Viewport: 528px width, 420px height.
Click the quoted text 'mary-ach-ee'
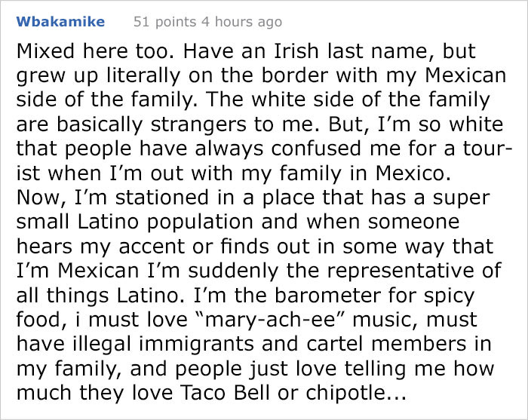[270, 320]
